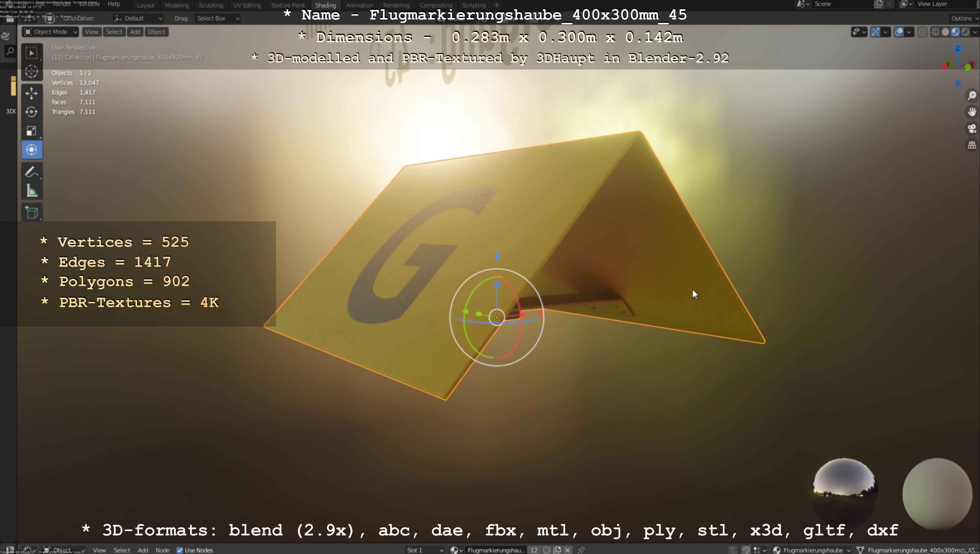Open the Select Box drag dropdown

[218, 18]
